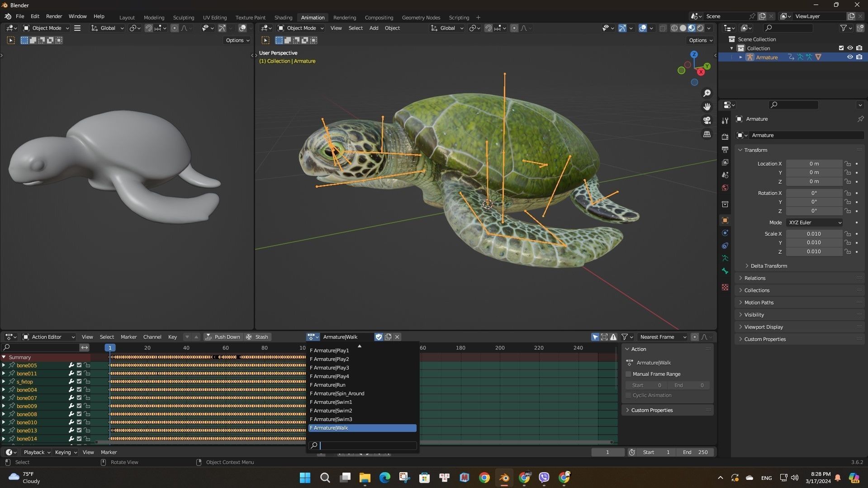The image size is (868, 488).
Task: Switch perspective/orthographic grid icon
Action: tap(707, 134)
